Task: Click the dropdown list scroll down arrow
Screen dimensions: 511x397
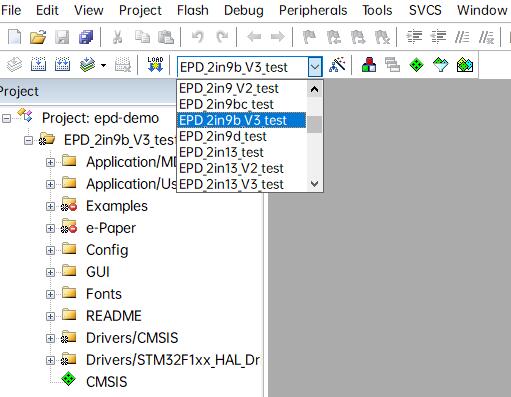Action: click(314, 184)
